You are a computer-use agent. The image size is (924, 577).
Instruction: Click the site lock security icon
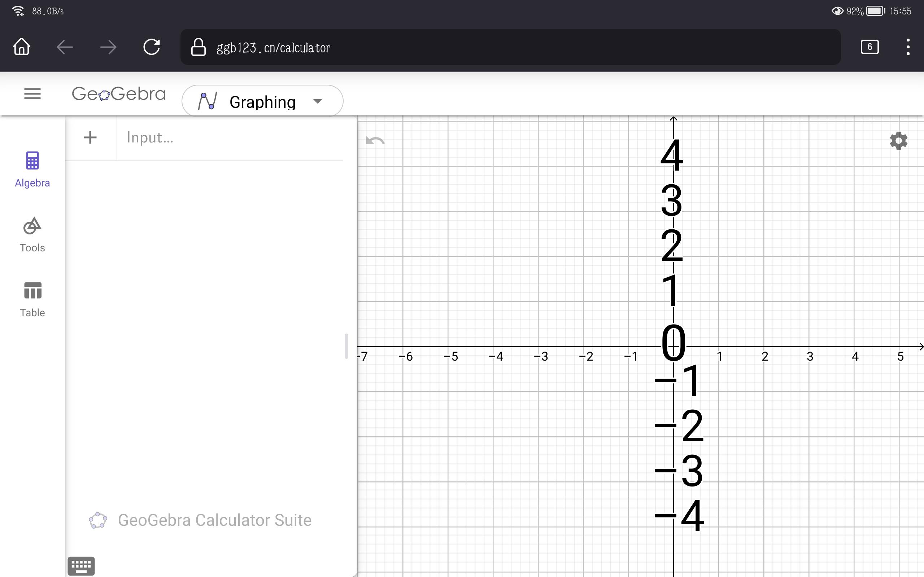click(x=198, y=47)
